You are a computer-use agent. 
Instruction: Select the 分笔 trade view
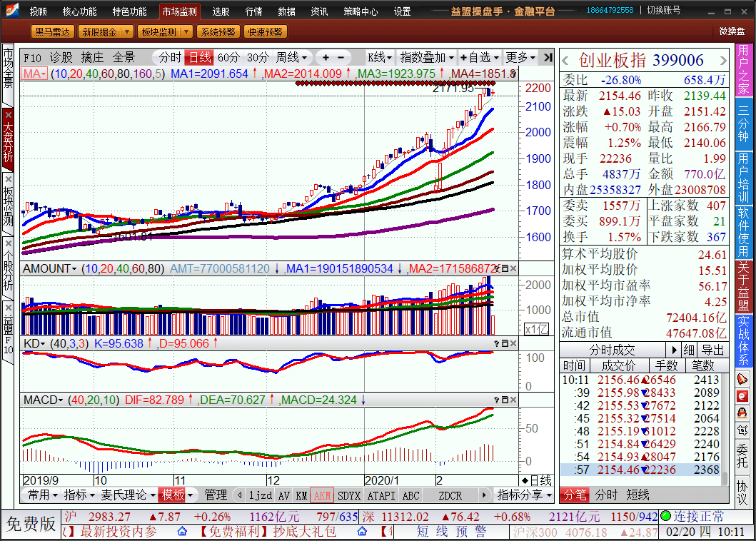[575, 495]
